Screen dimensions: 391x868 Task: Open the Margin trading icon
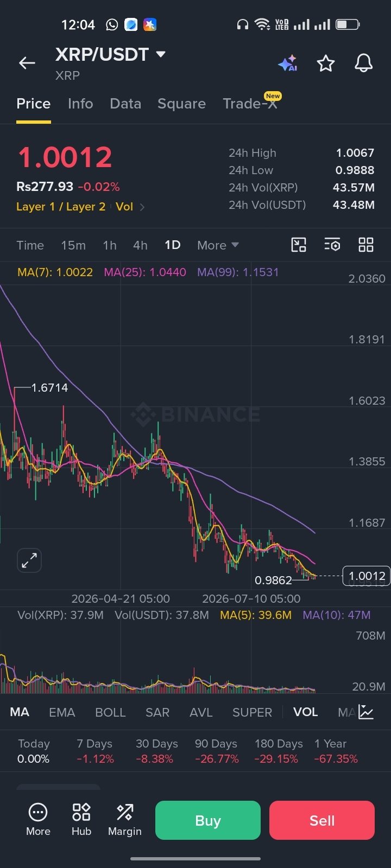125,820
